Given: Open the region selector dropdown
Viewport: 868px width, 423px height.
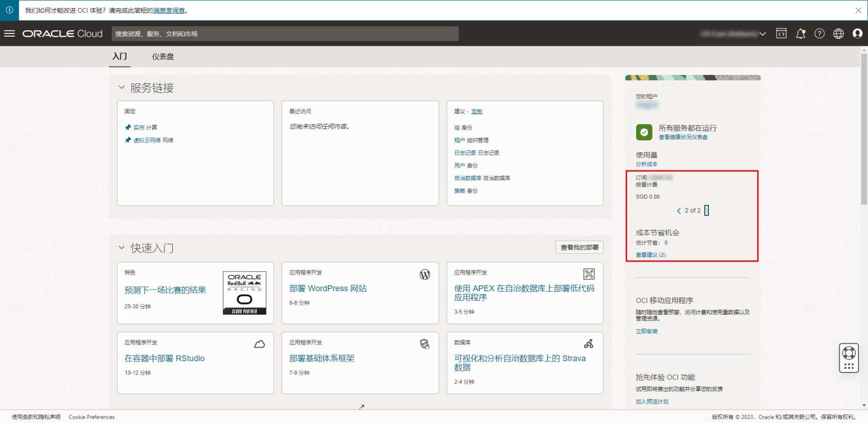Looking at the screenshot, I should click(733, 33).
